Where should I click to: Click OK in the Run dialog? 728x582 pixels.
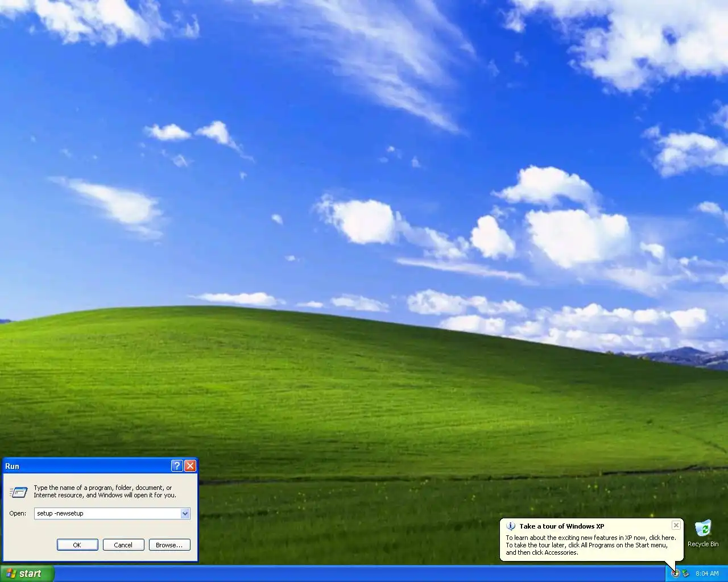(x=77, y=544)
